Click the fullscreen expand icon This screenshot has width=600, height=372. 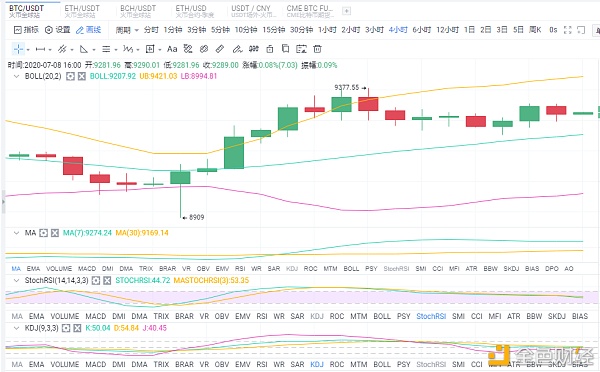tap(568, 30)
